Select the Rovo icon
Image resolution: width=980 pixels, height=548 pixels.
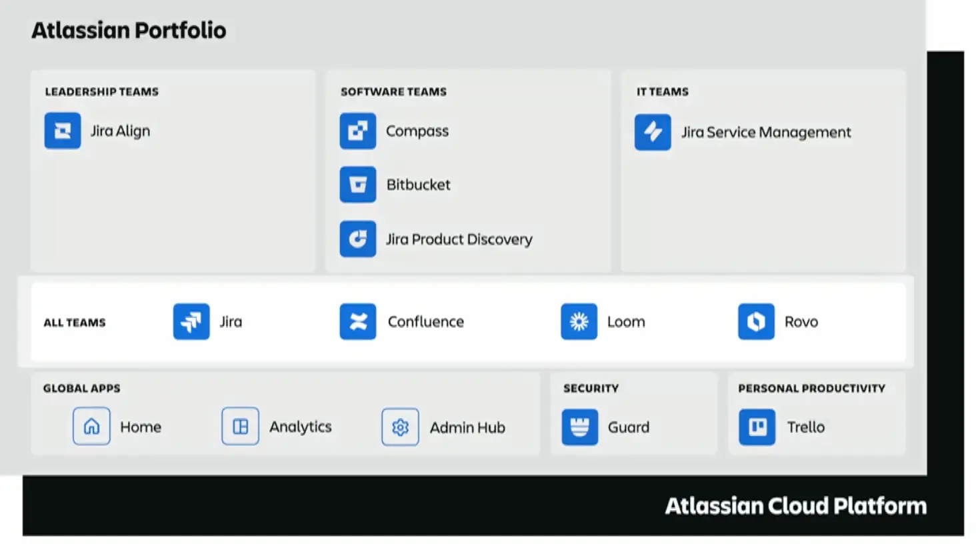point(756,322)
